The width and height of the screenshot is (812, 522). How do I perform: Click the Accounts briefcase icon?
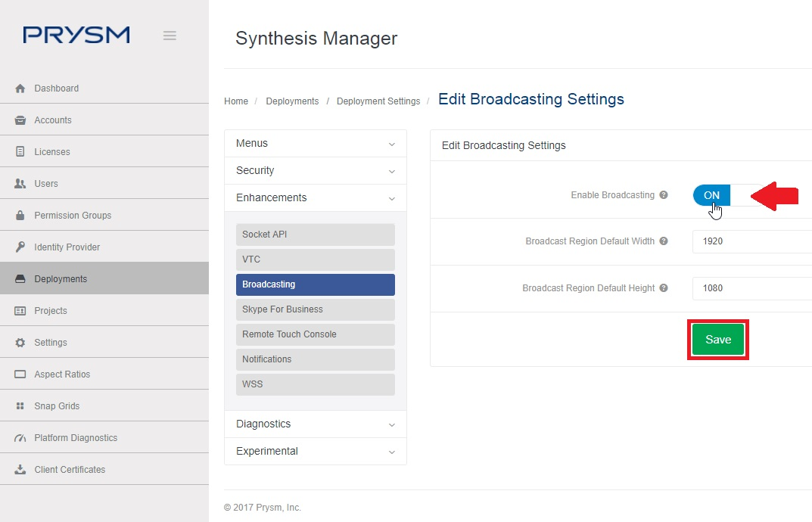click(x=20, y=120)
